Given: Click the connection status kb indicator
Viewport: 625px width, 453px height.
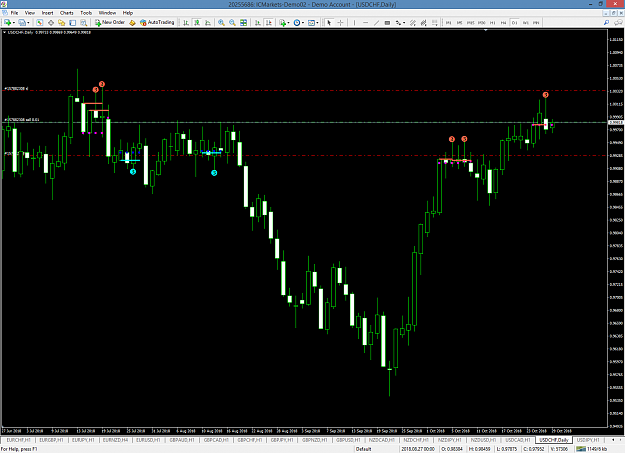Looking at the screenshot, I should coord(592,449).
